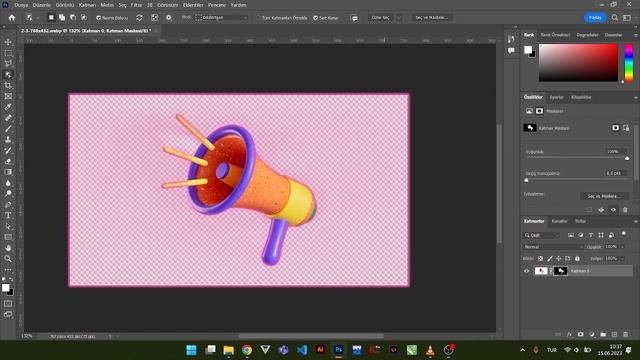This screenshot has height=360, width=640.
Task: Open the object finder settings gear
Action: point(169,18)
